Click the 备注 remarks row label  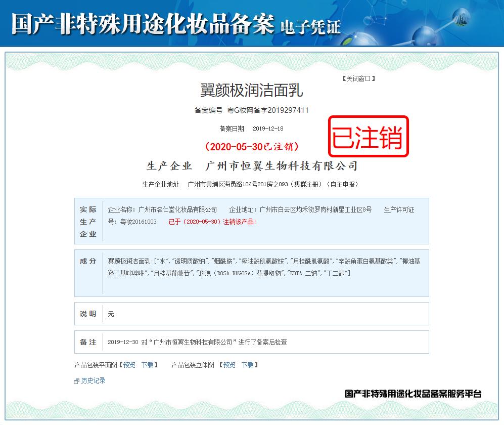coord(88,342)
